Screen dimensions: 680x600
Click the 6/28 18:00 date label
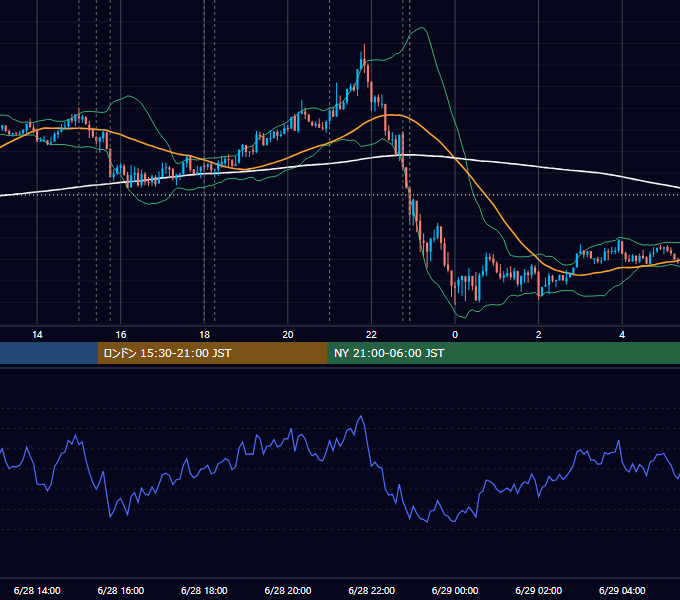[x=204, y=590]
